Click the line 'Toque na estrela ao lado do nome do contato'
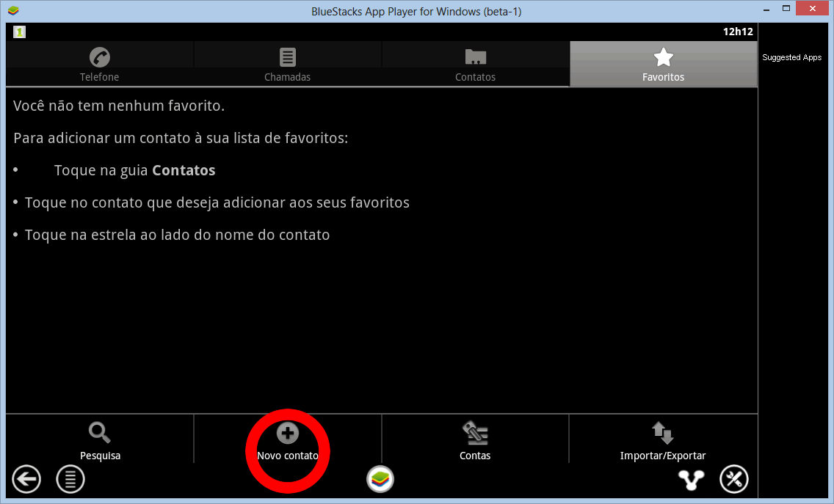834x504 pixels. tap(177, 235)
